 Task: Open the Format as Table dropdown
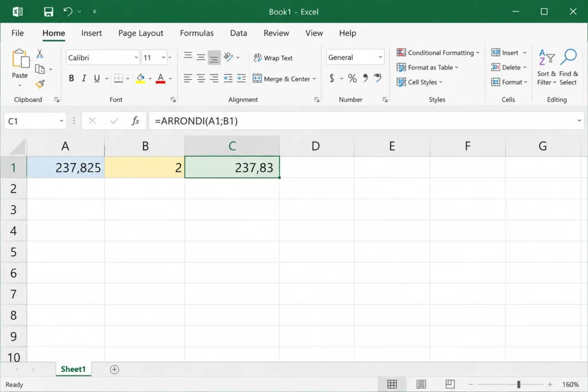pos(427,68)
